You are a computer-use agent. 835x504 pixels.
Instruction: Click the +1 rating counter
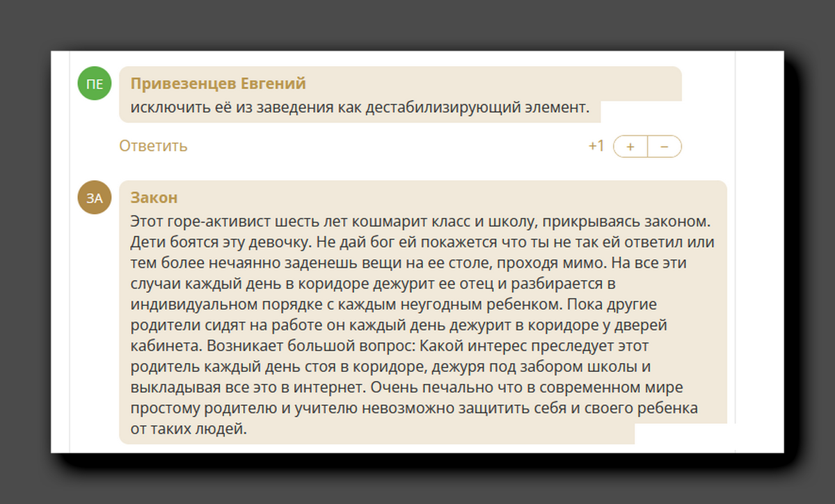[596, 146]
